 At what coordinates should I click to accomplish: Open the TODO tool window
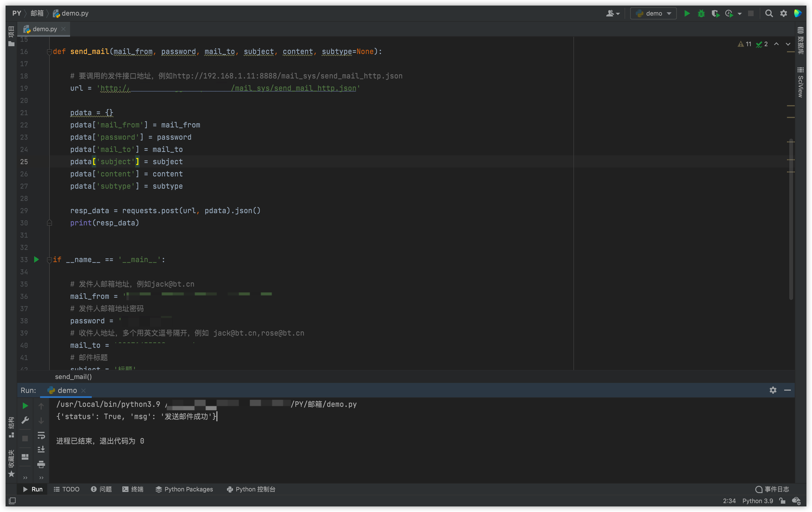pos(66,489)
